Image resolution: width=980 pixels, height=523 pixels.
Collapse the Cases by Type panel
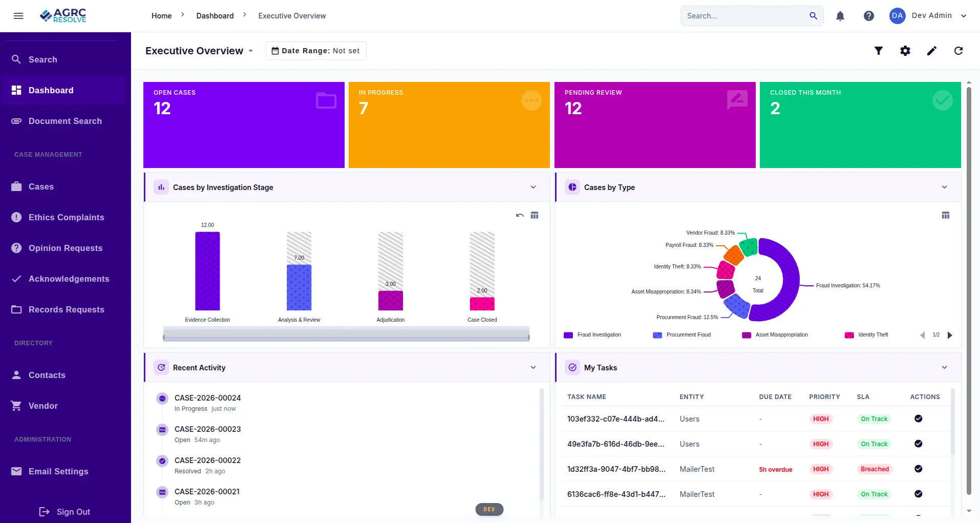click(x=945, y=187)
